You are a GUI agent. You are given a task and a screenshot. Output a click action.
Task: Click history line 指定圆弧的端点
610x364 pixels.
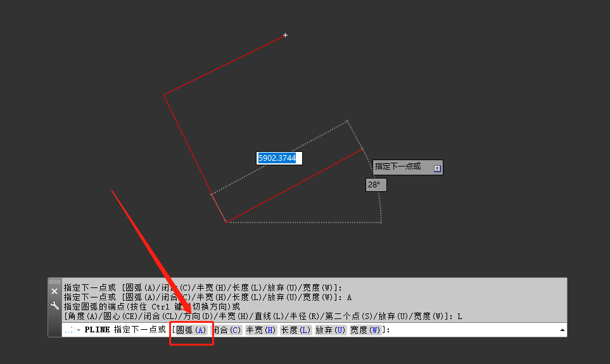coord(152,307)
